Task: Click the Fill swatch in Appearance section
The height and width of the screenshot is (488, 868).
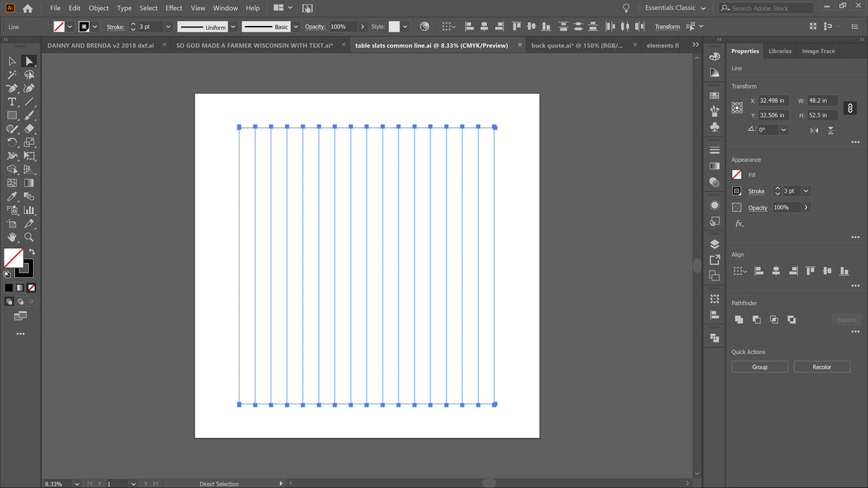Action: pos(737,175)
